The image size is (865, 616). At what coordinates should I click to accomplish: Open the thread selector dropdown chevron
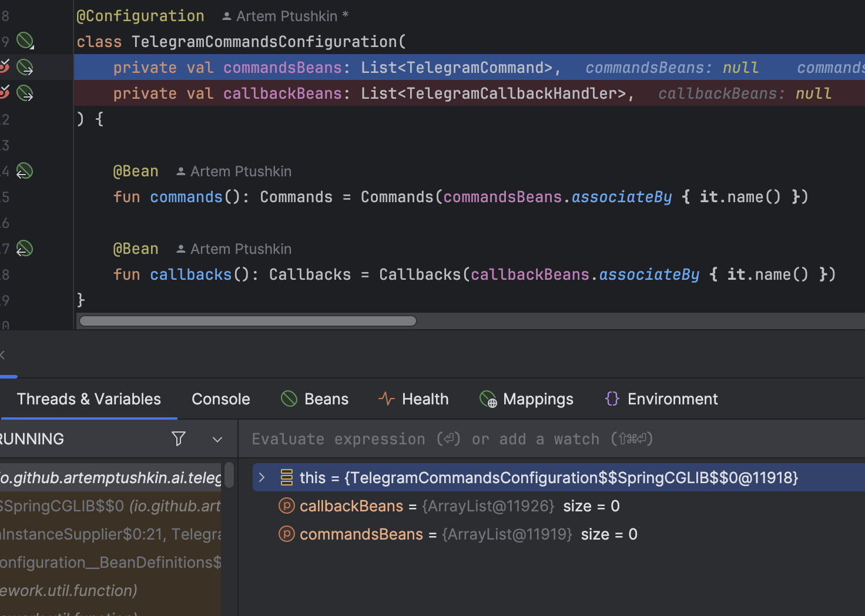tap(217, 439)
